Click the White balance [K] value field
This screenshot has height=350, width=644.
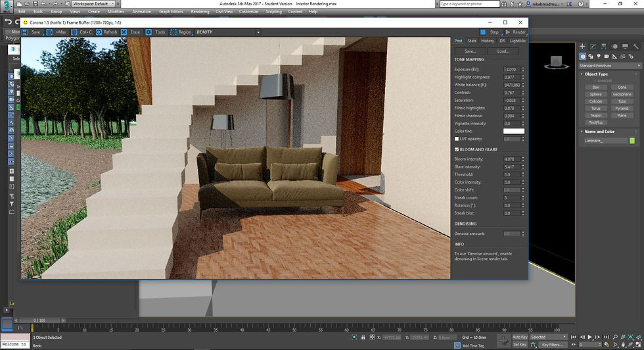pos(512,85)
